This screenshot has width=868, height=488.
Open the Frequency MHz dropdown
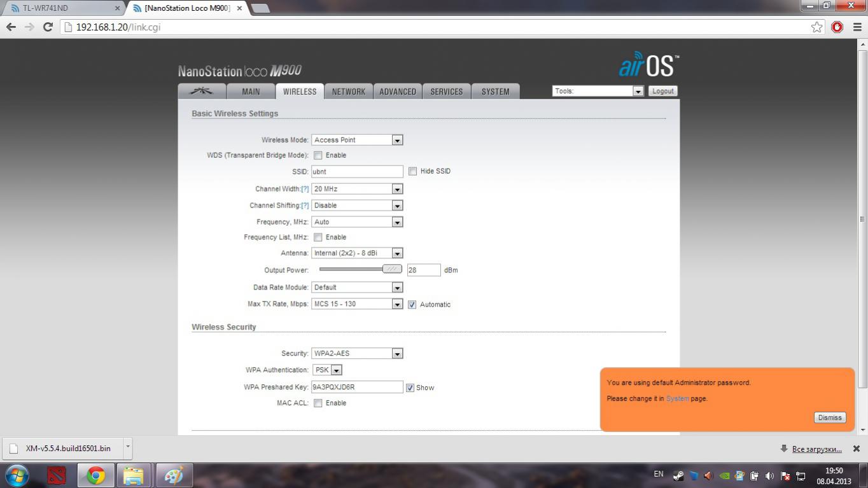357,222
